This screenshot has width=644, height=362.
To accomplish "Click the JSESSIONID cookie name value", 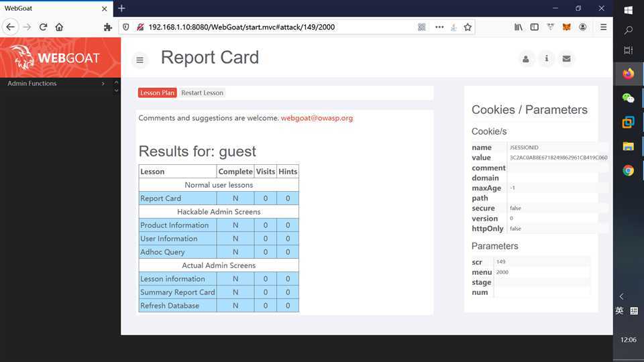I will point(524,147).
